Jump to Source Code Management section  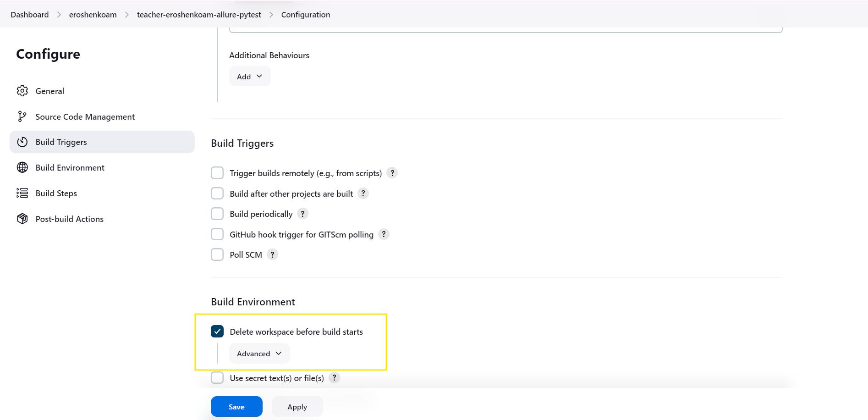102,116
